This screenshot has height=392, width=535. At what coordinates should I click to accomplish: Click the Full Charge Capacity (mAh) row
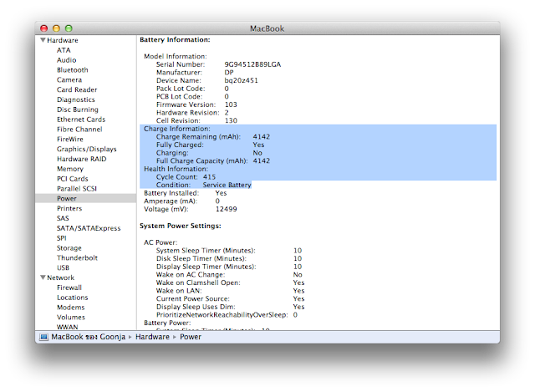213,161
